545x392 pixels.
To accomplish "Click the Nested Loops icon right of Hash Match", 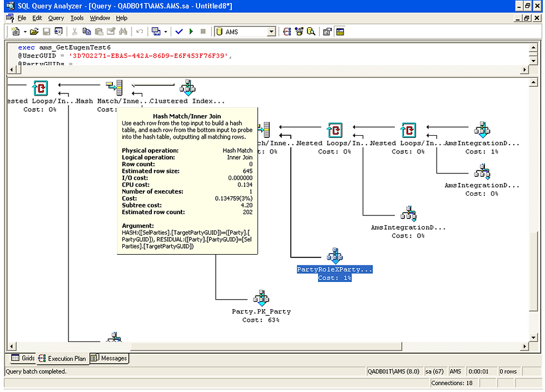I will pos(335,130).
